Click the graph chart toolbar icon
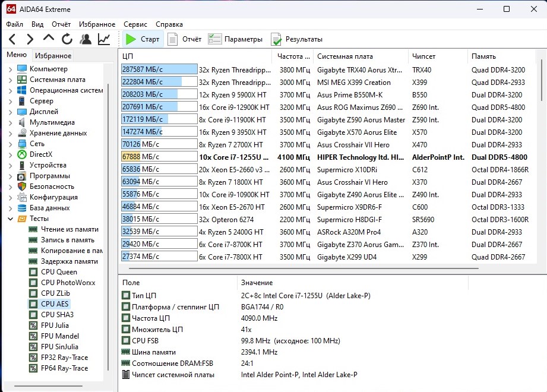 coord(104,40)
